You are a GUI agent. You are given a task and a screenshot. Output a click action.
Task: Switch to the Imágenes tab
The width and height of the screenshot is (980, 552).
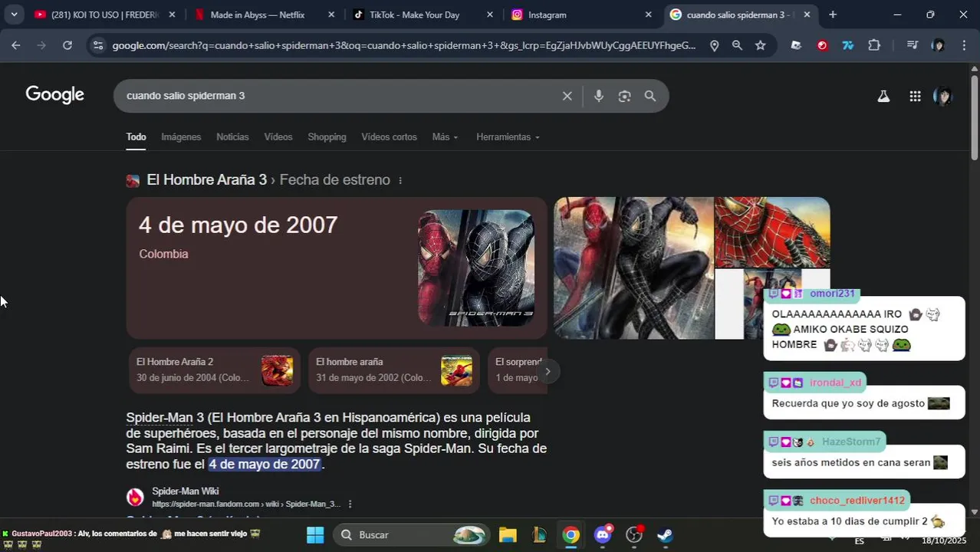pyautogui.click(x=181, y=137)
